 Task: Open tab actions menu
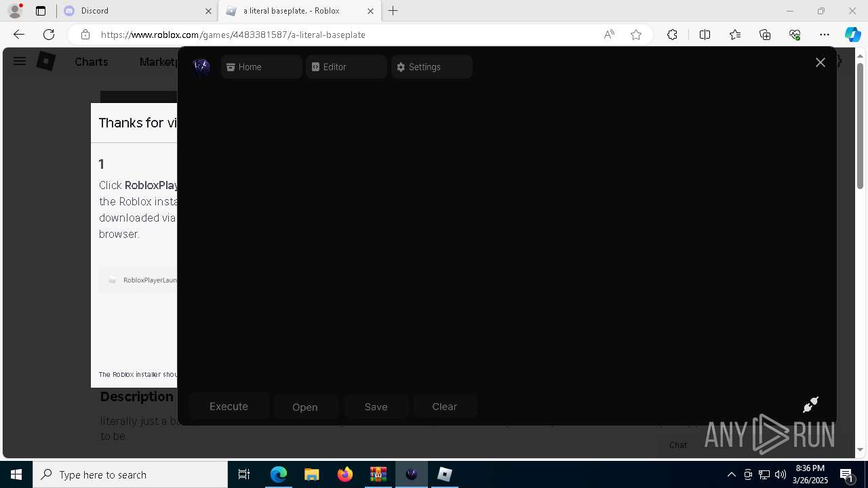click(41, 11)
